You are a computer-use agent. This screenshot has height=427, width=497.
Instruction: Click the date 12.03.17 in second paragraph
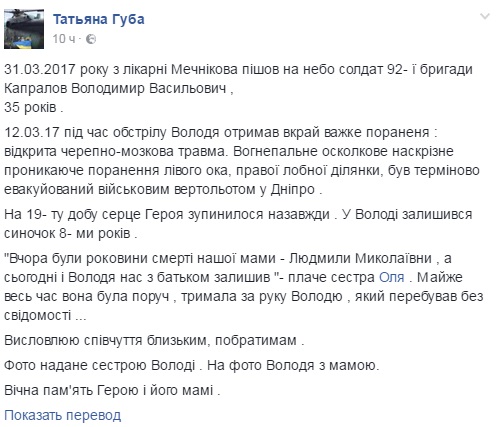(x=32, y=132)
